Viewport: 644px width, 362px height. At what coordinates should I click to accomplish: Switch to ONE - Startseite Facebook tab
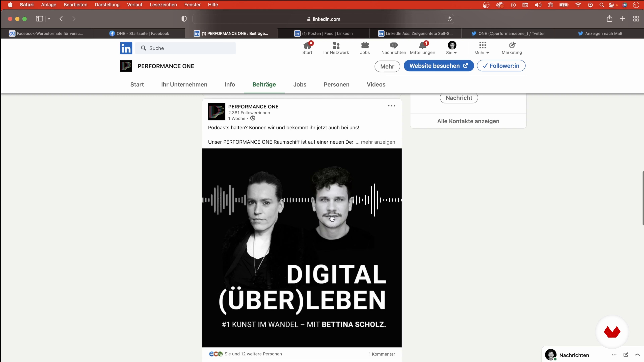(139, 34)
